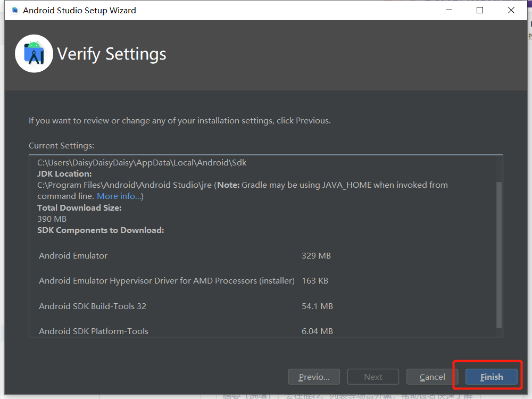532x399 pixels.
Task: Click the 163 KB size value
Action: click(x=315, y=280)
